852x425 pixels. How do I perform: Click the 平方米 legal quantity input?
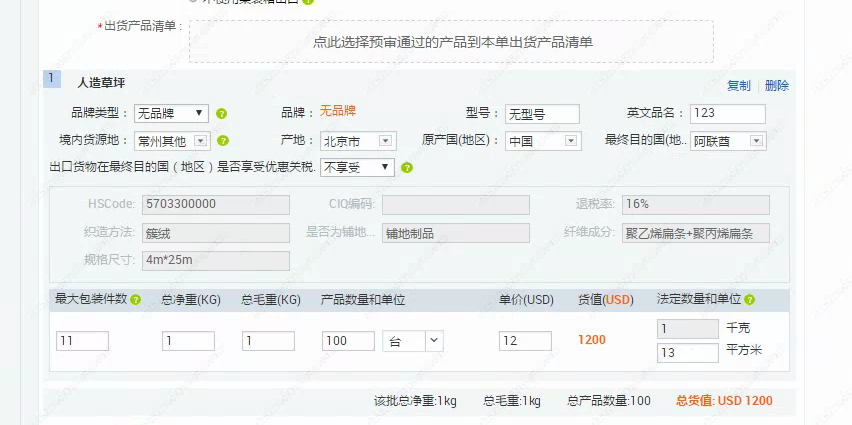[687, 352]
